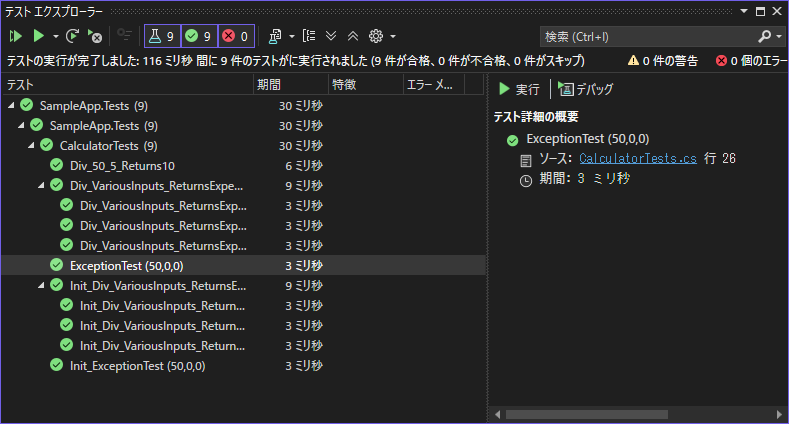Sort by テスト column header

pos(127,84)
